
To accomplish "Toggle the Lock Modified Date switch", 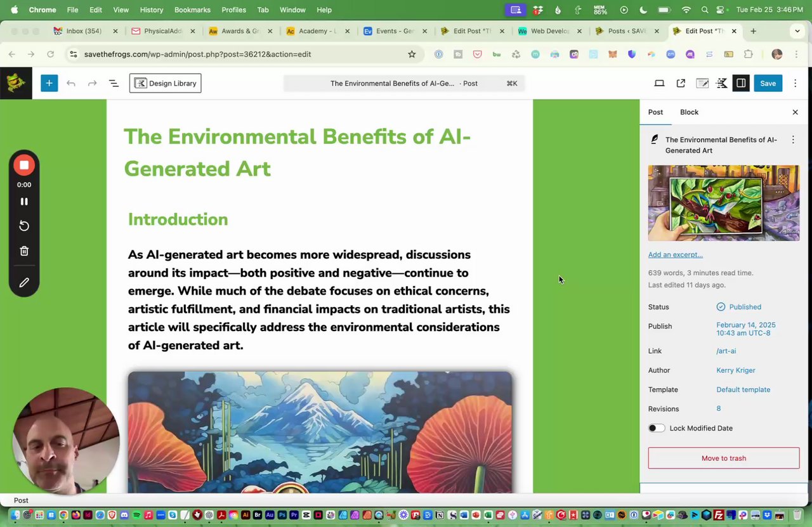I will pos(657,428).
